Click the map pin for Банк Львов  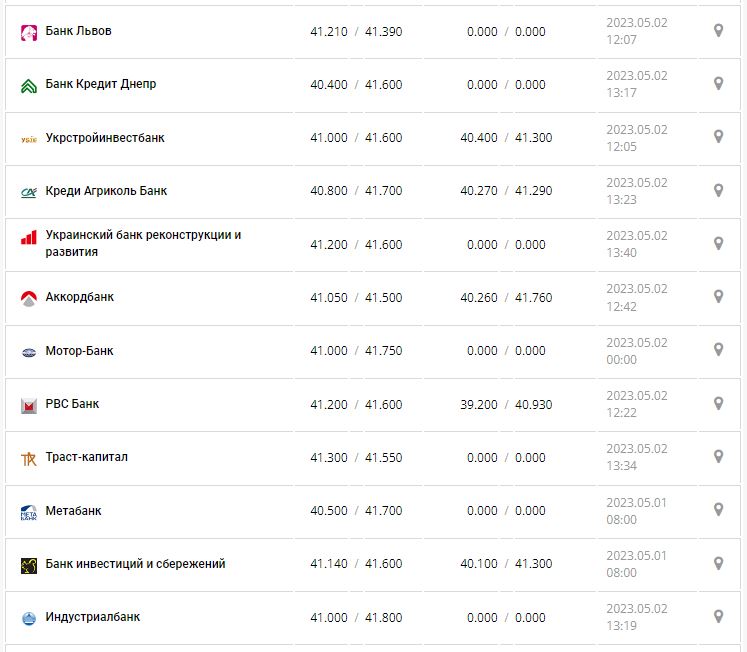tap(718, 31)
